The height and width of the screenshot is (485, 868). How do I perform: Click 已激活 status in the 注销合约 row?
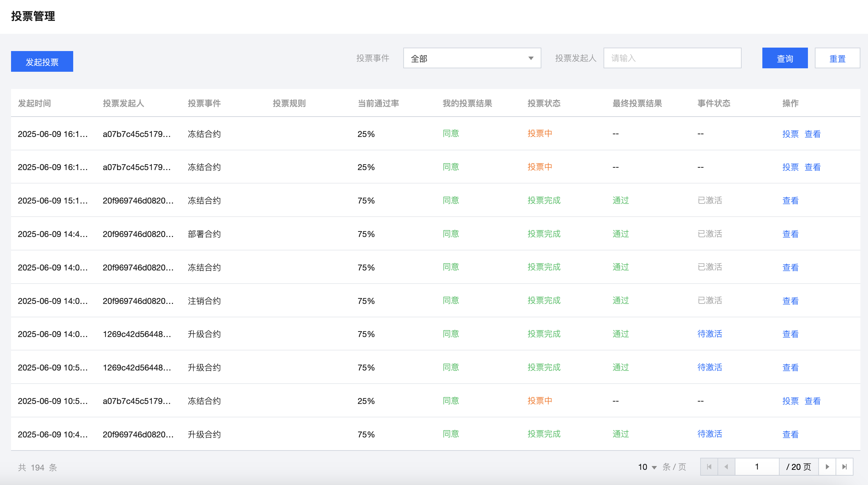click(710, 300)
